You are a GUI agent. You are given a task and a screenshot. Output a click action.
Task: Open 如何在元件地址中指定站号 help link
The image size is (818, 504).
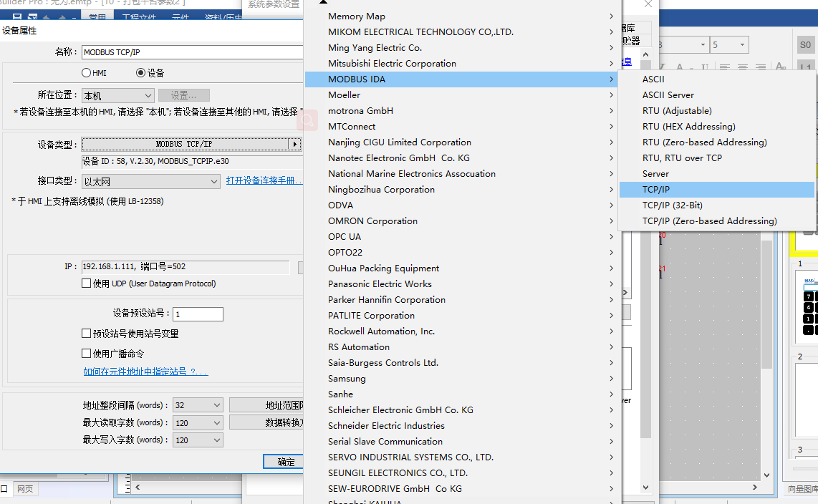coord(145,372)
